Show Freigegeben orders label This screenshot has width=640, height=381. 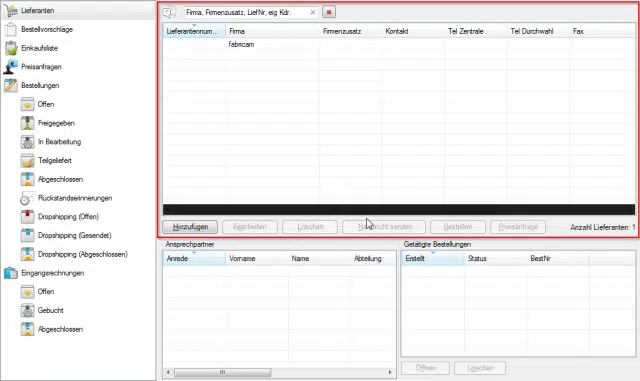[56, 123]
